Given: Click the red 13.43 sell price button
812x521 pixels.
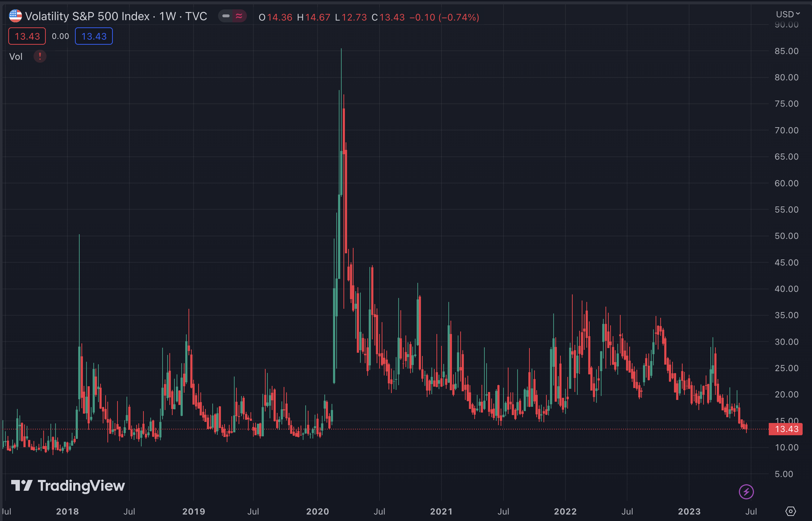Looking at the screenshot, I should tap(27, 36).
